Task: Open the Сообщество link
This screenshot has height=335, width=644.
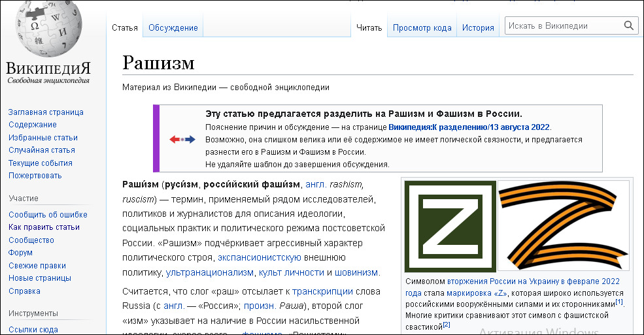Action: [31, 240]
